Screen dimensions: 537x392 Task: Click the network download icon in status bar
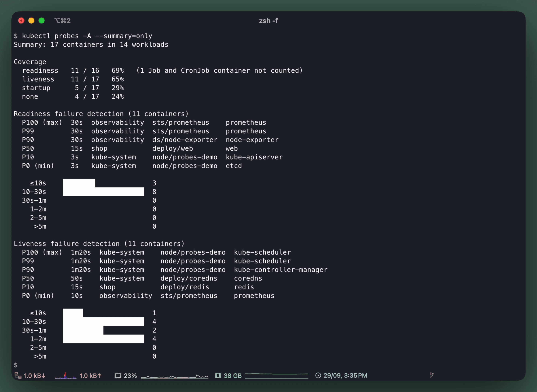tap(18, 376)
